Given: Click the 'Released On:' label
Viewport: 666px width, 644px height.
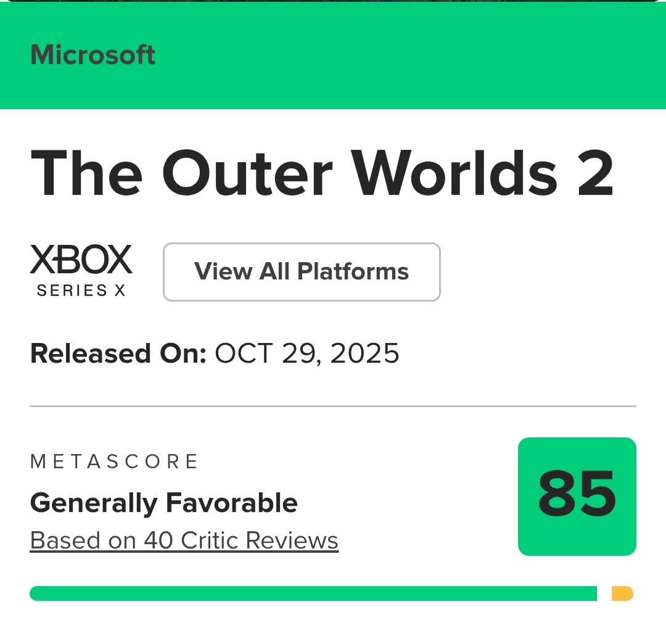Looking at the screenshot, I should [118, 354].
